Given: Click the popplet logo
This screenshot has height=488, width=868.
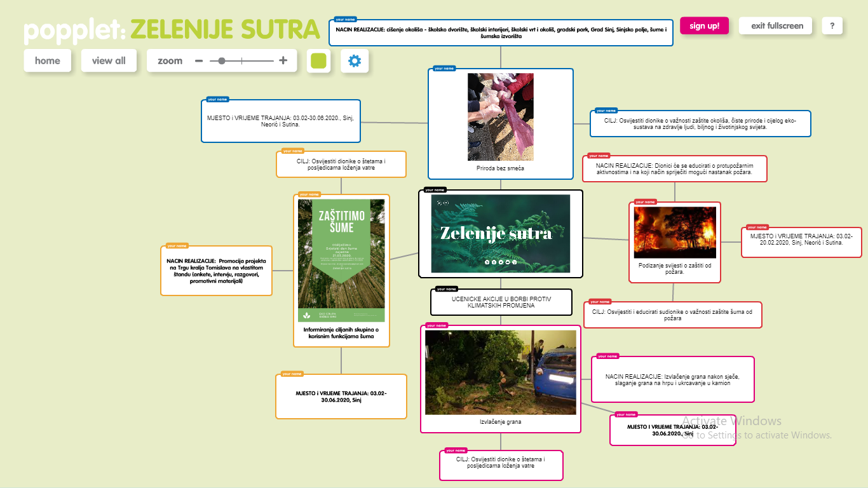Looking at the screenshot, I should (74, 30).
